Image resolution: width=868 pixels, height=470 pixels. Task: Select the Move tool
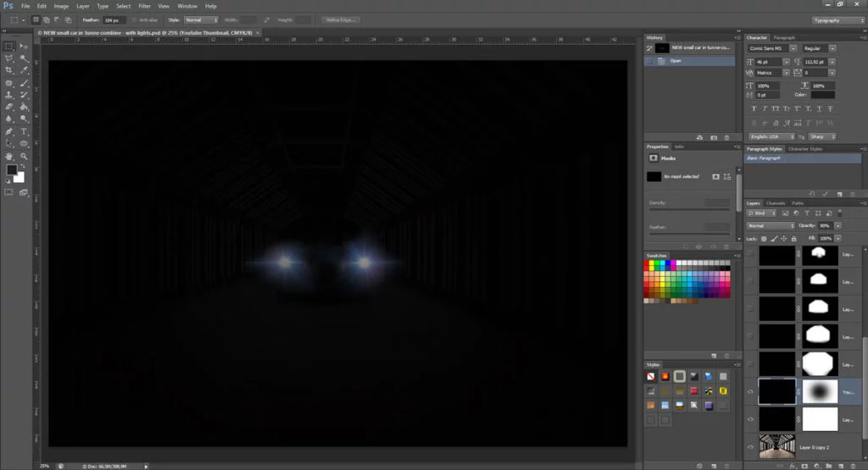coord(24,47)
